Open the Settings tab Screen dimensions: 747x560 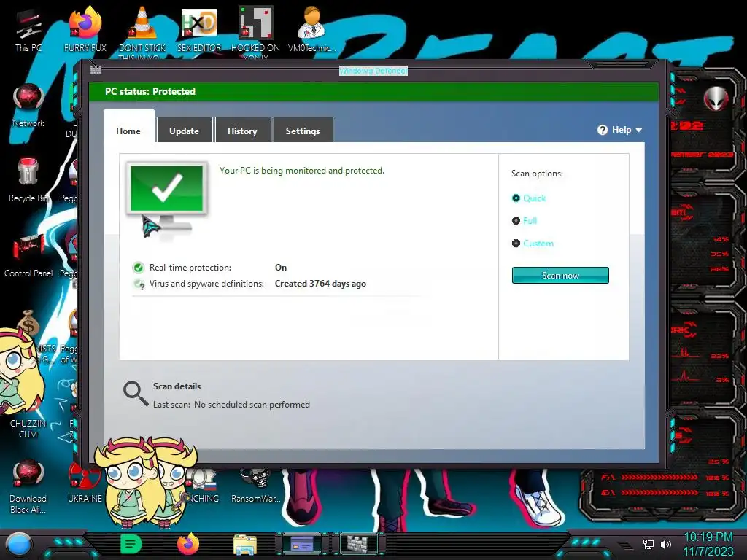coord(303,130)
